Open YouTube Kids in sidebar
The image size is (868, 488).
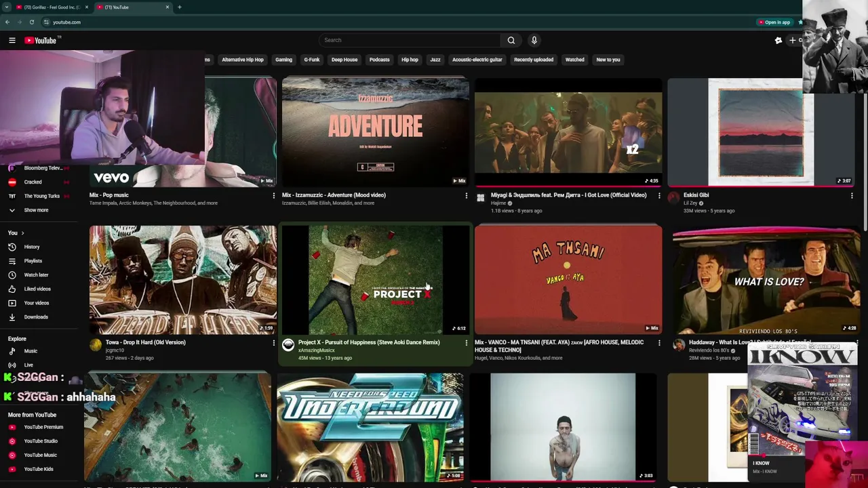click(39, 469)
